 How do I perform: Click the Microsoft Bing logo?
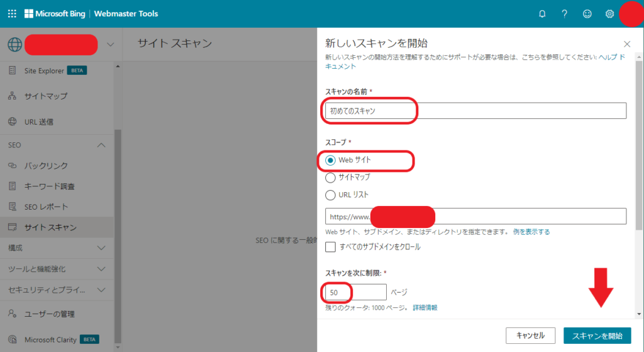click(55, 14)
